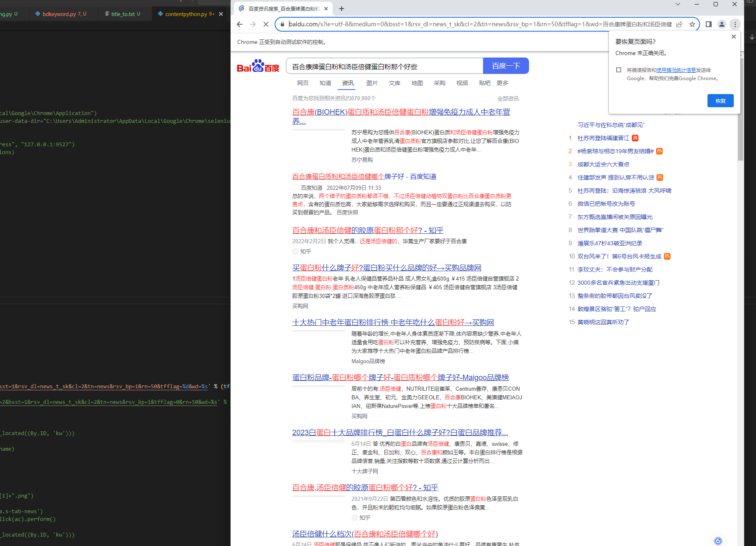
Task: Click the 恢复 restore button
Action: [720, 101]
